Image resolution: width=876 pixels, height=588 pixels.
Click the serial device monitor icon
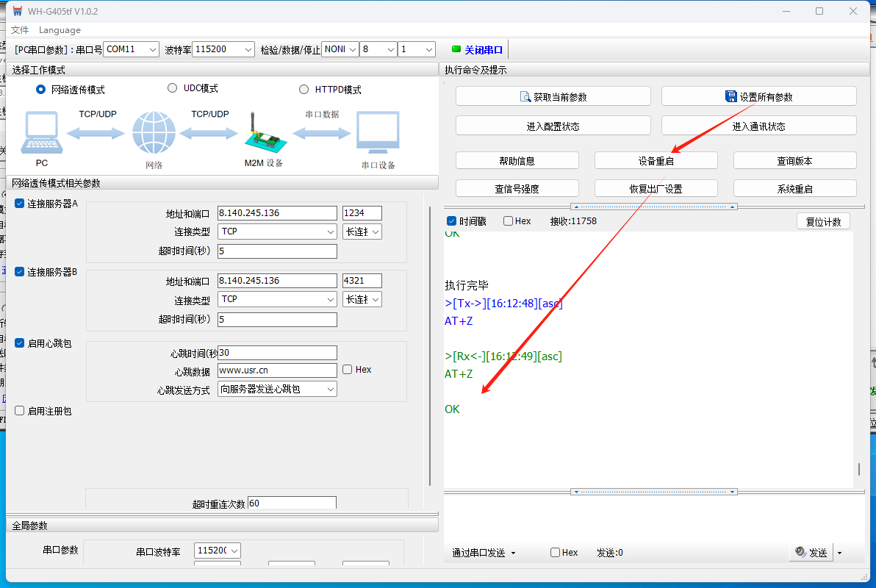tap(378, 134)
